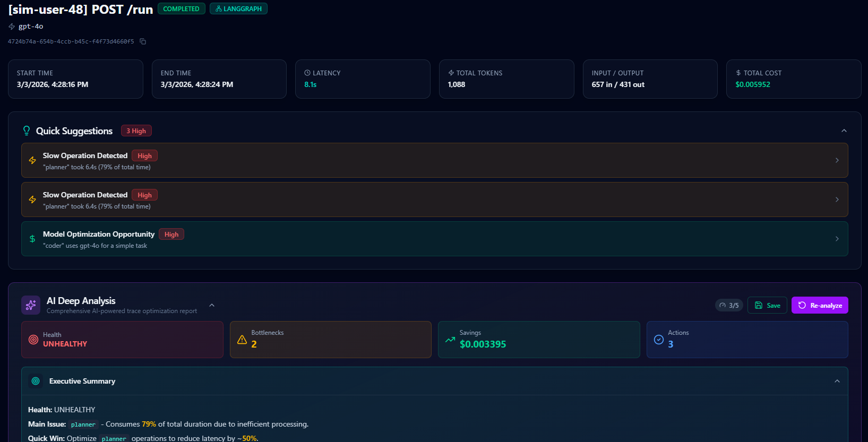This screenshot has height=442, width=868.
Task: Click the planner tag after Quick Win
Action: pyautogui.click(x=114, y=439)
